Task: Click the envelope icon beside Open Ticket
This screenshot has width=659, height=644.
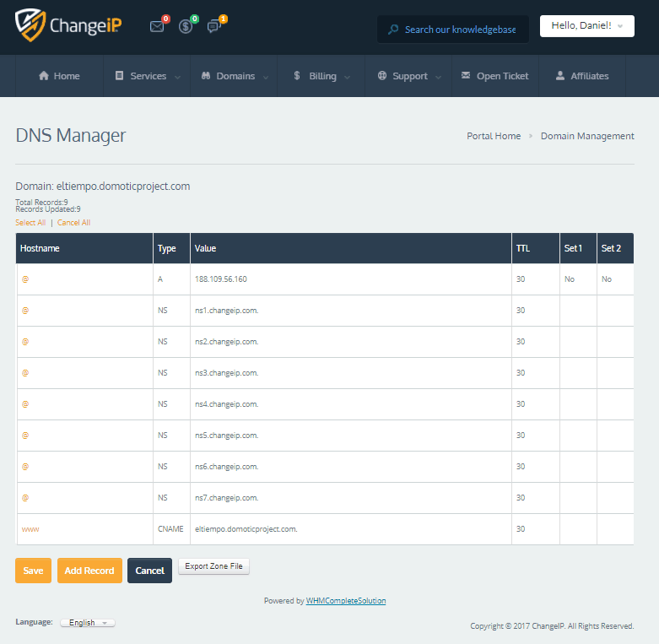Action: (466, 75)
